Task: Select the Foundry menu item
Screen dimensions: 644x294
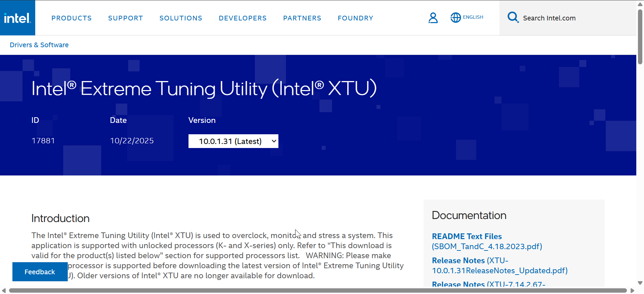Action: pyautogui.click(x=355, y=18)
